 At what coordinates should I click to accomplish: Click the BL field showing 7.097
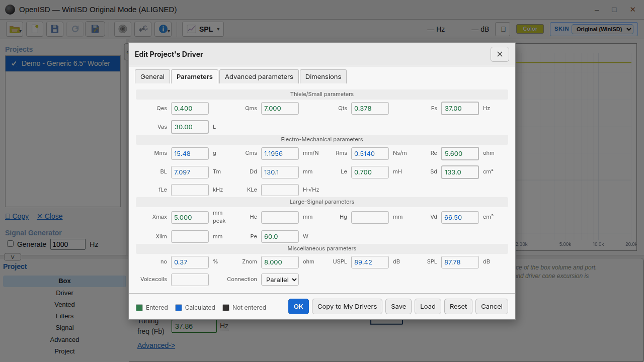tap(190, 172)
